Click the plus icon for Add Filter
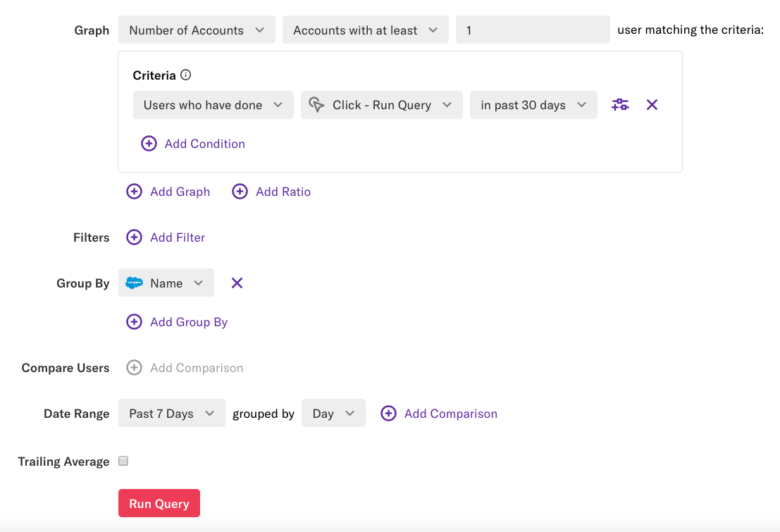 134,237
